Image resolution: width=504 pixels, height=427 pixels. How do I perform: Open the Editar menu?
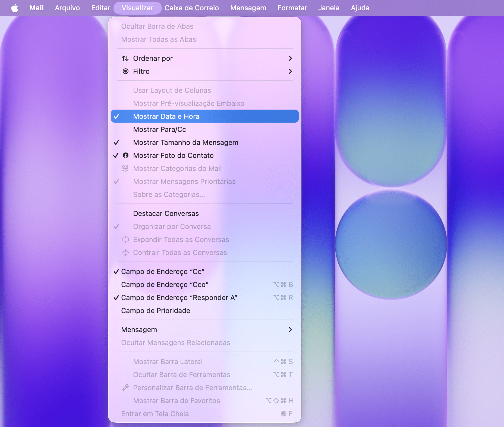click(x=101, y=8)
